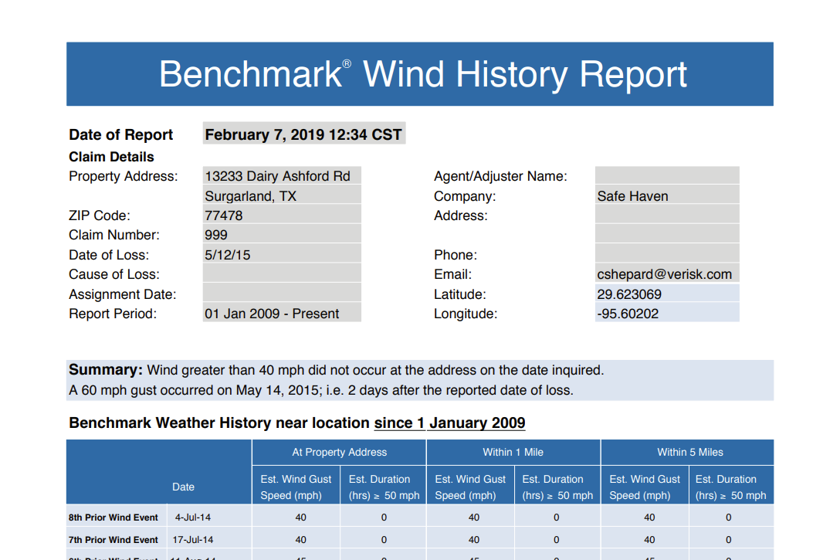Click the Within 5 Miles gust speed for 17-Jul-14
The height and width of the screenshot is (560, 840).
pos(649,540)
